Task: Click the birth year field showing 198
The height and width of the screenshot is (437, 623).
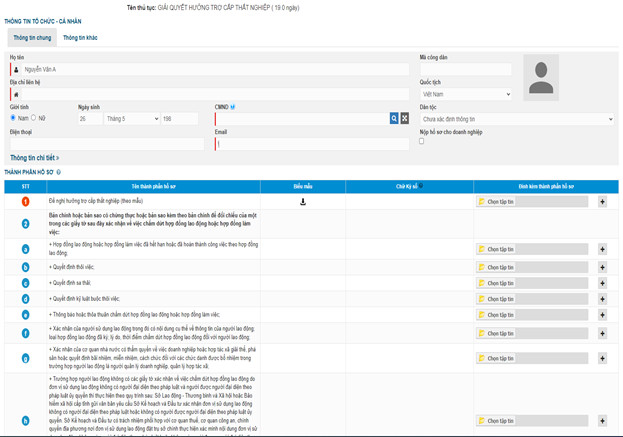Action: 180,118
